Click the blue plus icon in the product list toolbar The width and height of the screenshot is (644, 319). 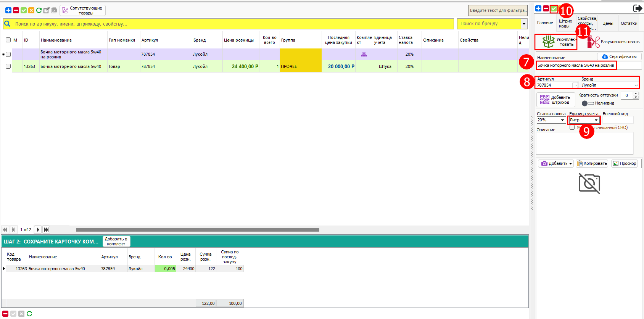pos(8,10)
